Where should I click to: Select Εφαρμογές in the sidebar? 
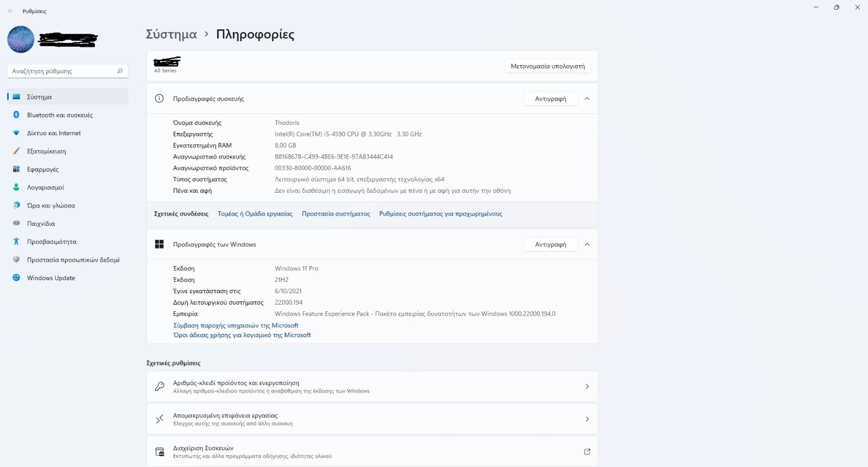tap(68, 169)
